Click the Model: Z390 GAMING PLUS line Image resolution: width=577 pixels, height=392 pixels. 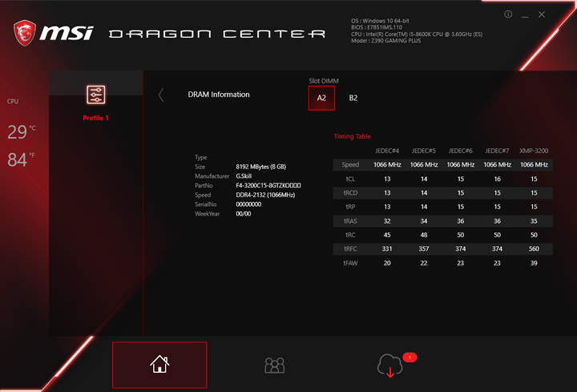point(385,41)
